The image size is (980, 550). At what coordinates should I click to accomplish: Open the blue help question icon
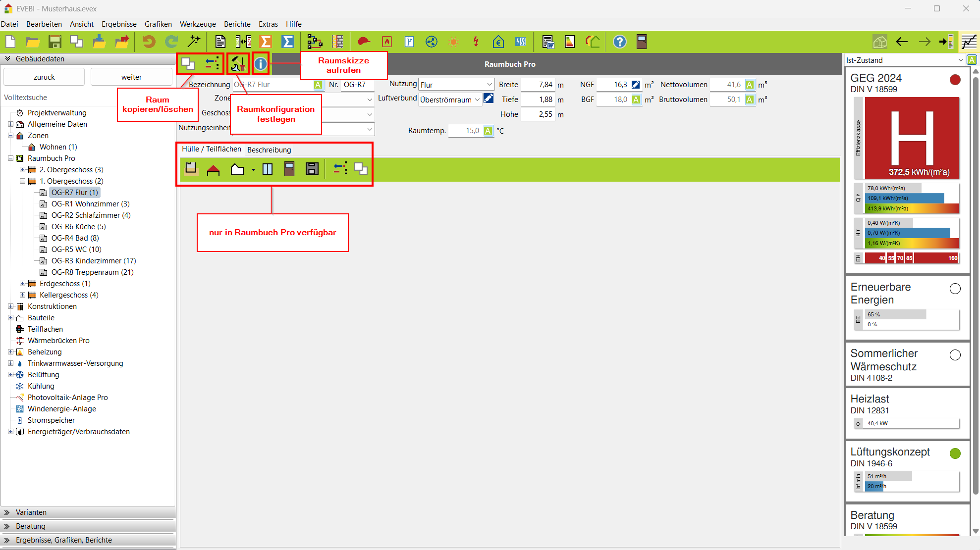tap(619, 42)
